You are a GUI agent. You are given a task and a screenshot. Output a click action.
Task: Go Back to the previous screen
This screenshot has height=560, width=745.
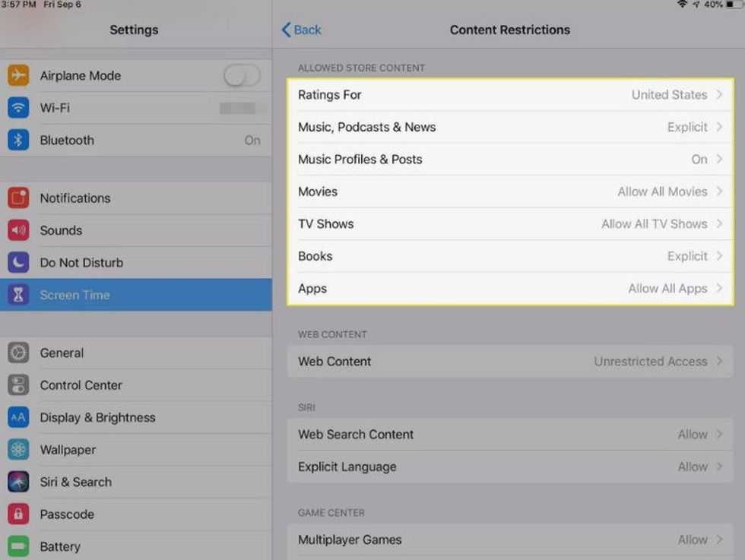pyautogui.click(x=302, y=30)
